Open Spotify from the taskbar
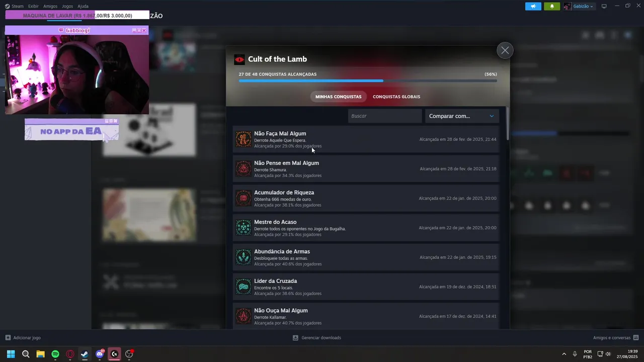Screen dimensions: 644x362 click(55, 354)
